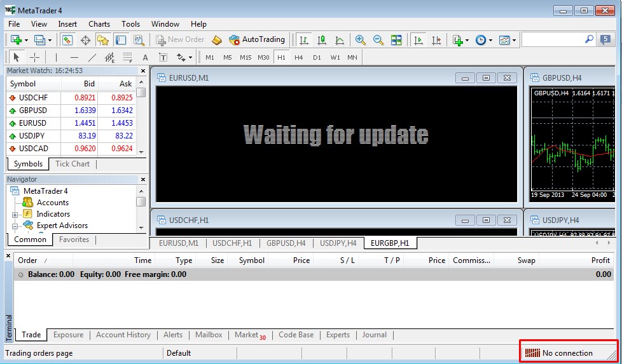Toggle chart auto scroll button

[x=418, y=39]
